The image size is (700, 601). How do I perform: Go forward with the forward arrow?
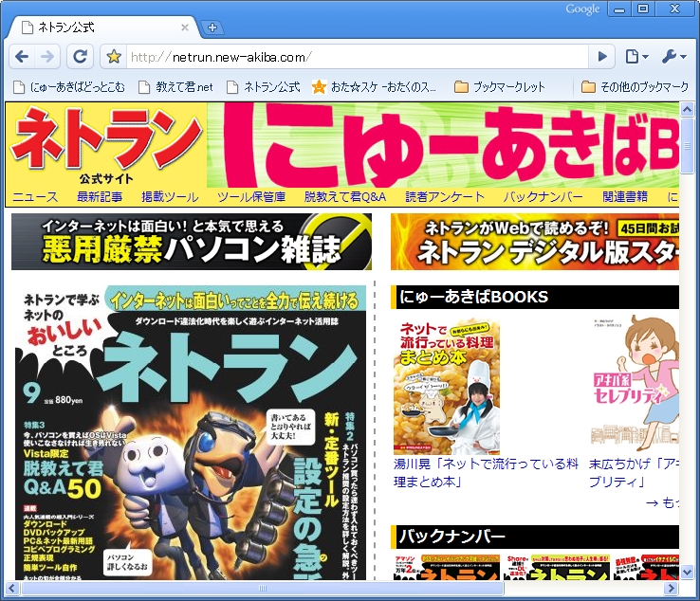pos(47,57)
